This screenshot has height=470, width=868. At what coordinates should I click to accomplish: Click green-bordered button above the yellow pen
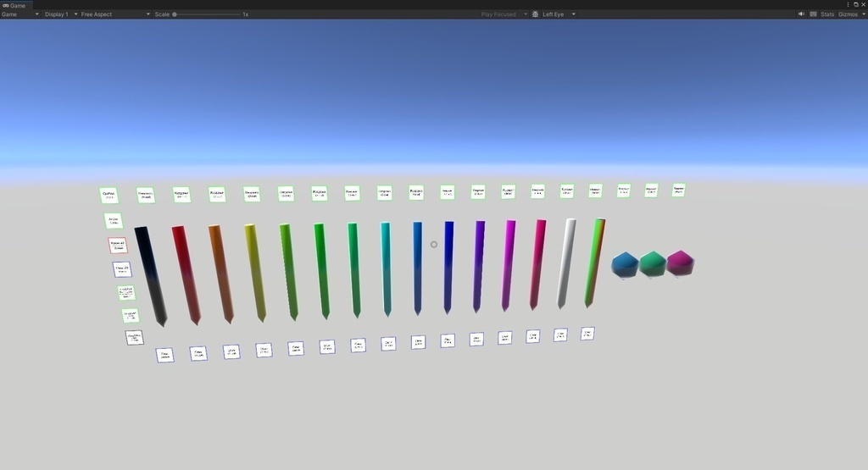pos(252,194)
